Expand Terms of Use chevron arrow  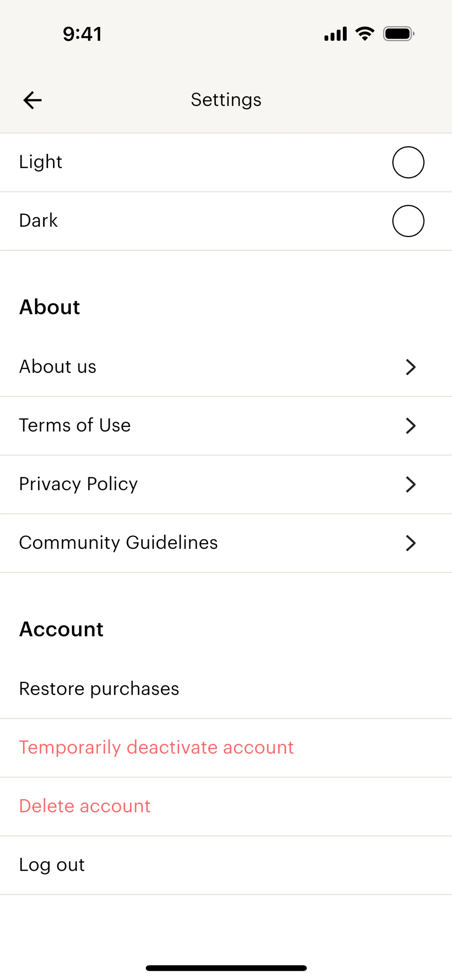411,426
